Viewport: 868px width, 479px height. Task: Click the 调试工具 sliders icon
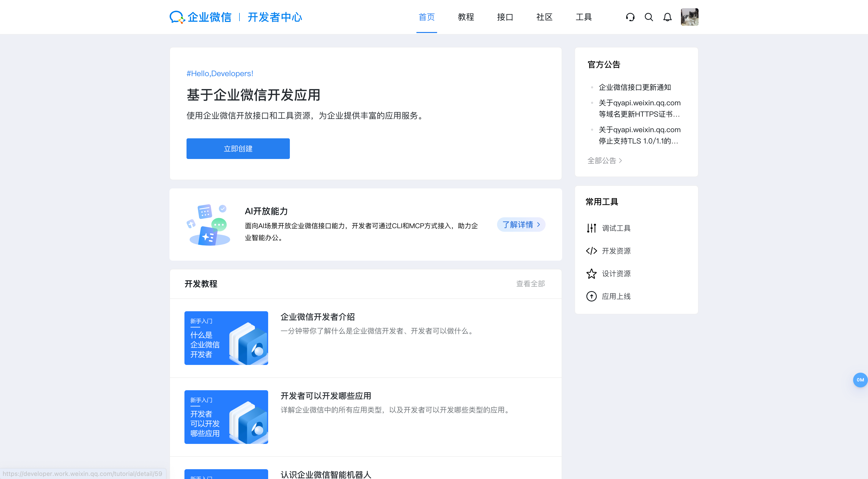pos(591,228)
